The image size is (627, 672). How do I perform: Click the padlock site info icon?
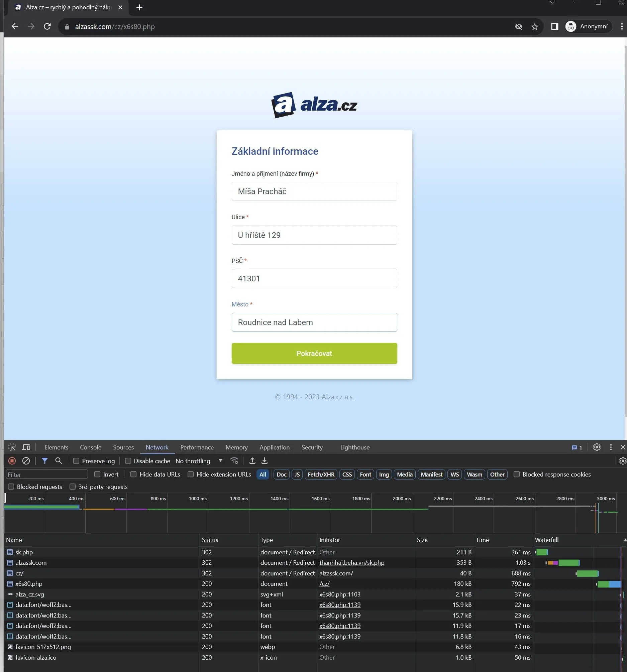click(x=67, y=27)
